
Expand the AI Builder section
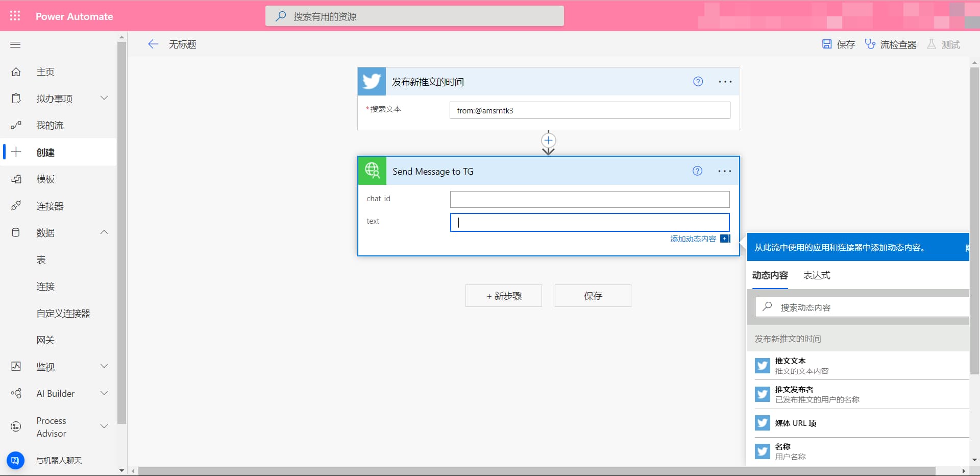click(104, 393)
